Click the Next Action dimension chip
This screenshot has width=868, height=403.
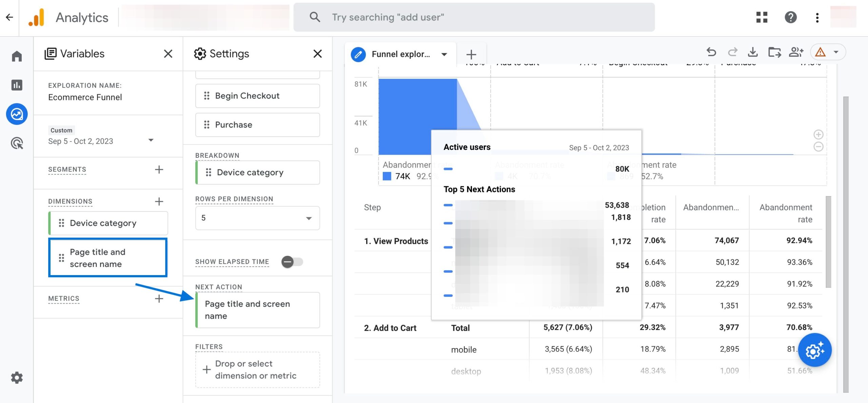pyautogui.click(x=258, y=310)
